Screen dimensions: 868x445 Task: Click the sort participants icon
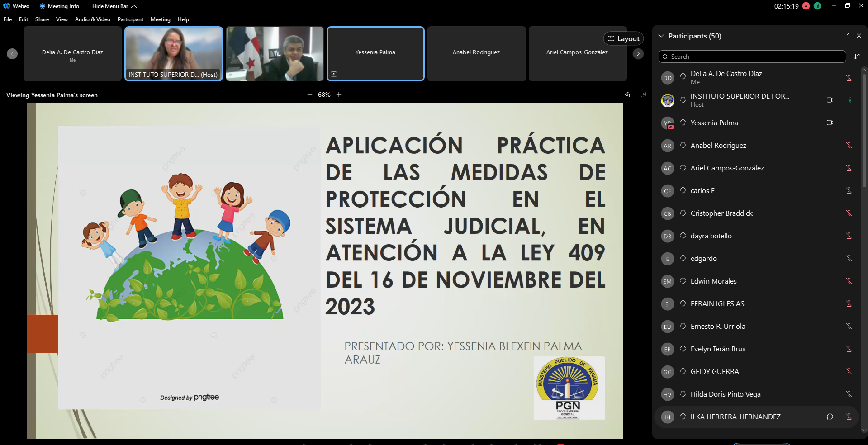(x=857, y=57)
